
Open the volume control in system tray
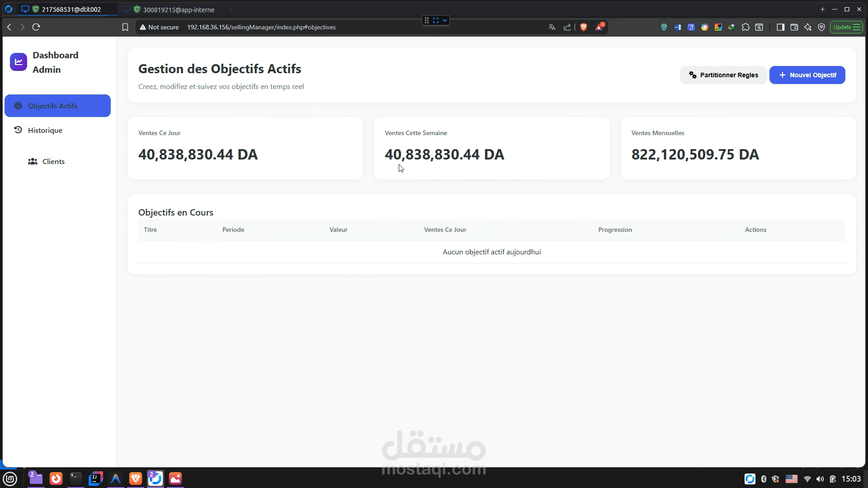tap(820, 479)
